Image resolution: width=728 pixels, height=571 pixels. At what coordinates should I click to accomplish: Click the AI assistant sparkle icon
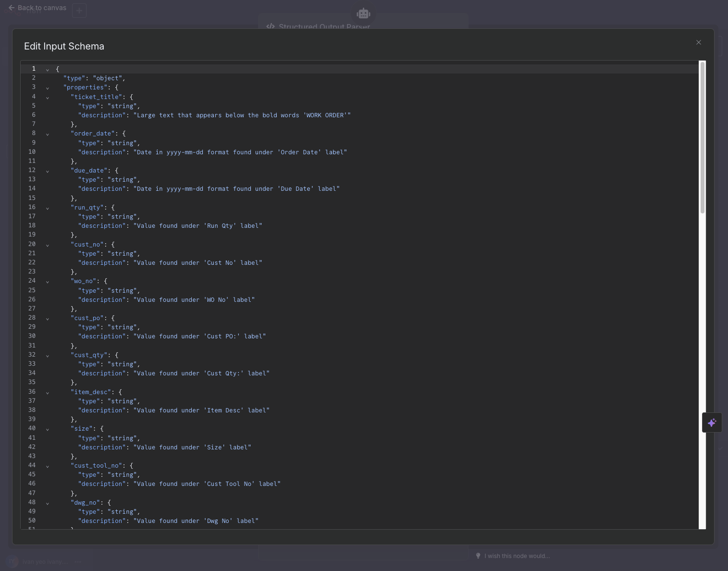tap(712, 422)
